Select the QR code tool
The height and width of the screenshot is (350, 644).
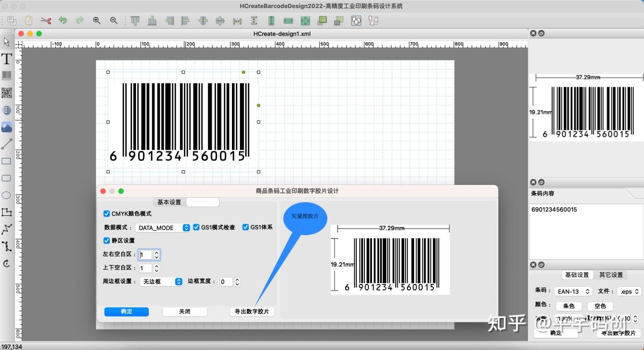[7, 93]
